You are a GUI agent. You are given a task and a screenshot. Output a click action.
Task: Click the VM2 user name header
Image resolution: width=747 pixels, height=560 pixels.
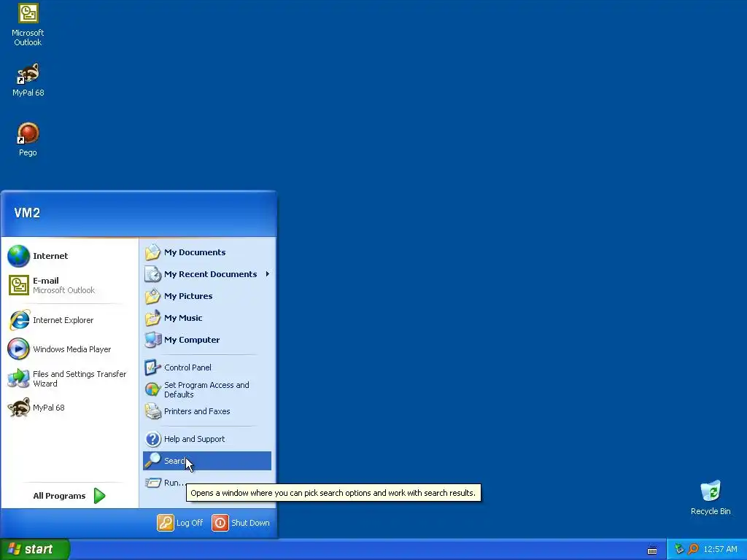coord(27,213)
